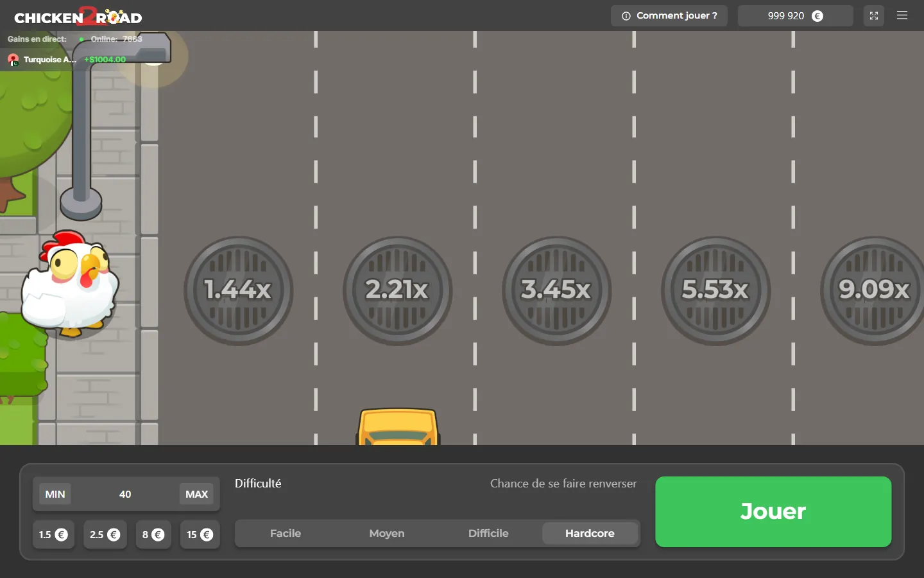This screenshot has width=924, height=578.
Task: Select Moyen difficulty
Action: [387, 533]
